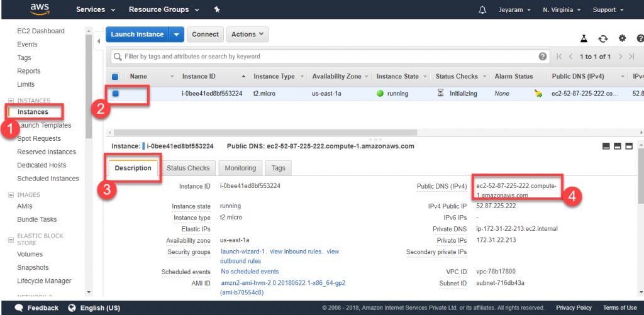Open the Jeyaram account dropdown

click(x=514, y=9)
